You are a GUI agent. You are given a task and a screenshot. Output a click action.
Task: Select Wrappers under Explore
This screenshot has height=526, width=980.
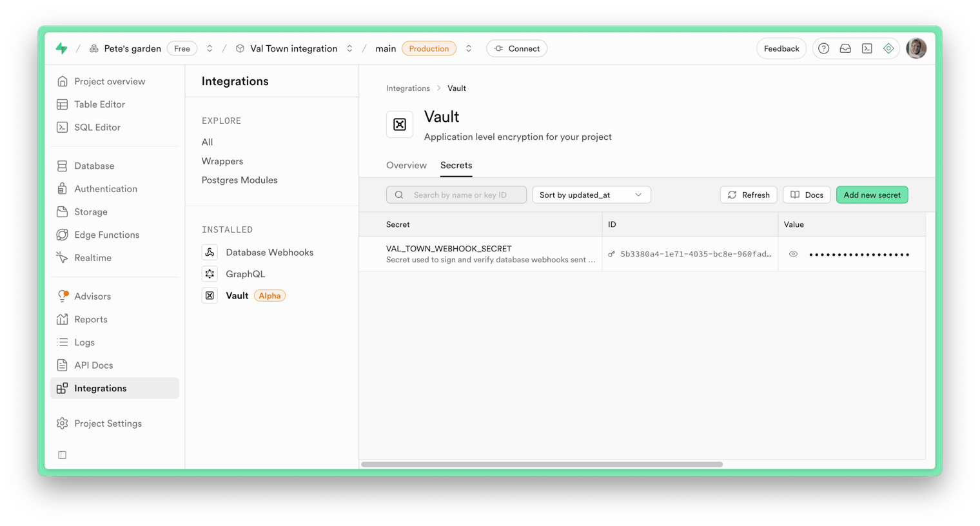pyautogui.click(x=222, y=161)
